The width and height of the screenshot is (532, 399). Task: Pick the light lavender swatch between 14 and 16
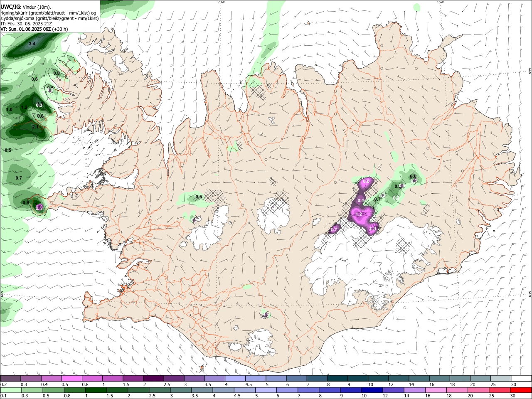point(414,390)
